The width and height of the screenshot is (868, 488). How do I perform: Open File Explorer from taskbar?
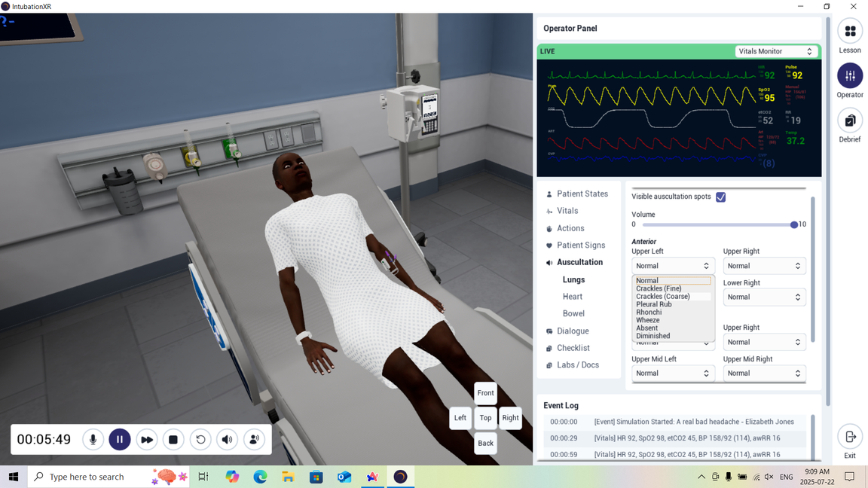coord(288,477)
